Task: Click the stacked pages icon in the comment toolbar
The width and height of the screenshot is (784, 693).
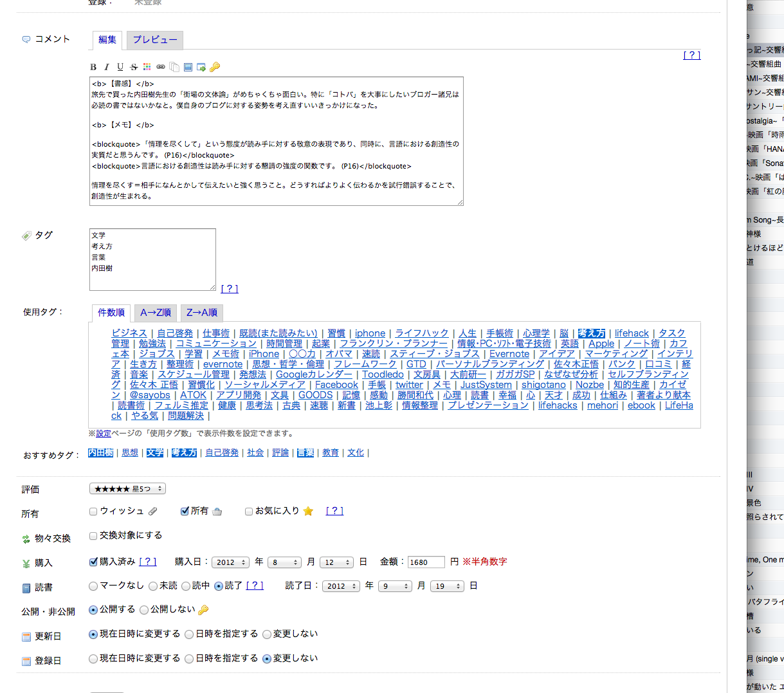Action: click(174, 67)
